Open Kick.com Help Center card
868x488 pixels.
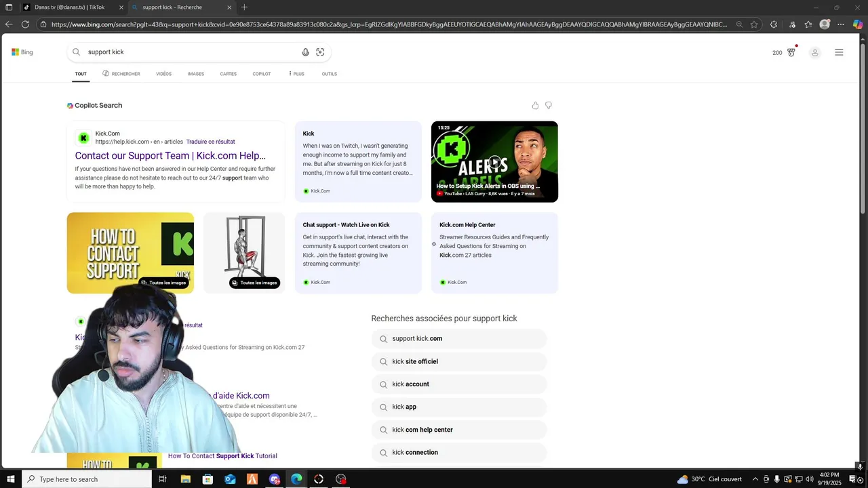click(494, 253)
